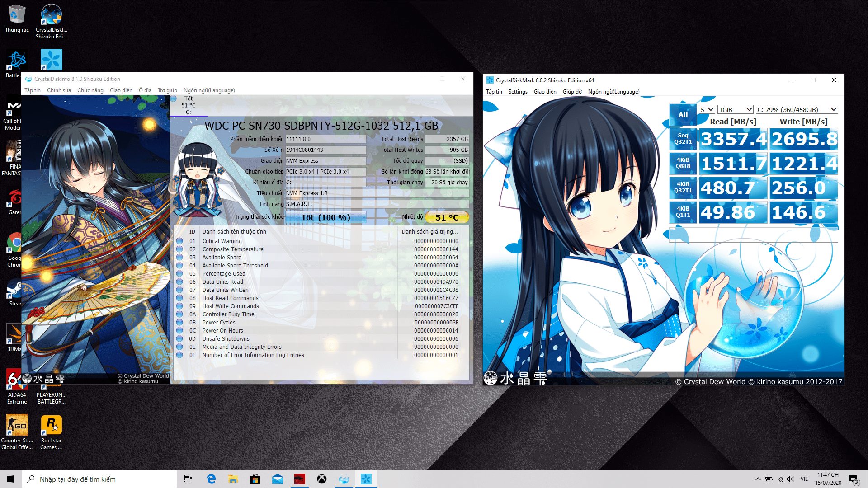Open Counter-Strike Global Offensive desktop shortcut

point(17,432)
